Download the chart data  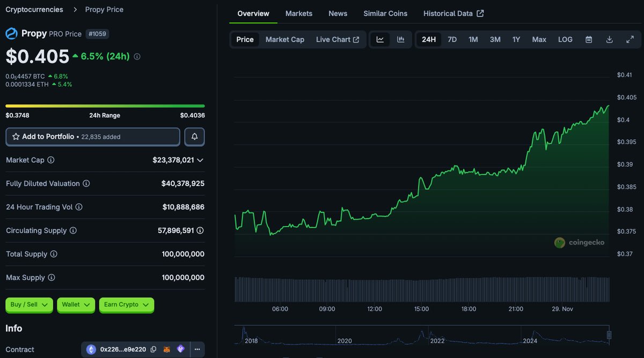pyautogui.click(x=609, y=39)
